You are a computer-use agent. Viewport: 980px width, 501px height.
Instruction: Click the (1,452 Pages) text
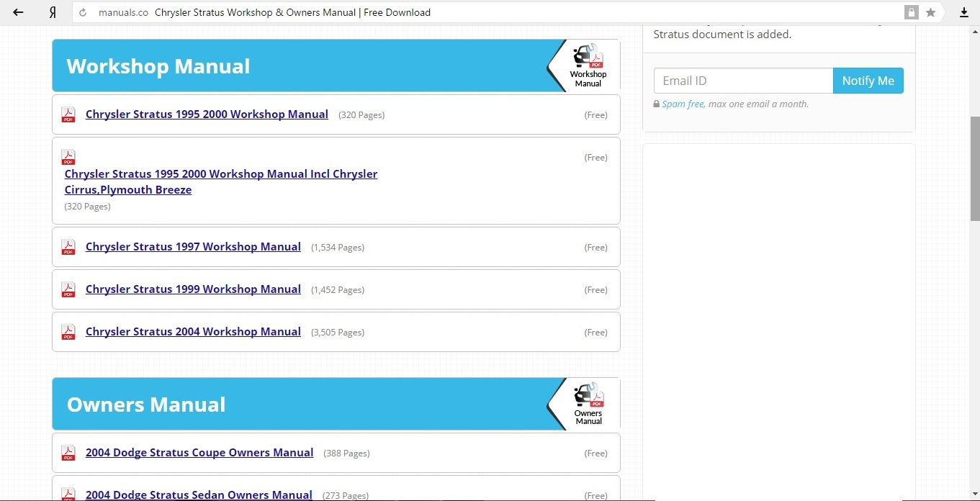click(x=338, y=289)
